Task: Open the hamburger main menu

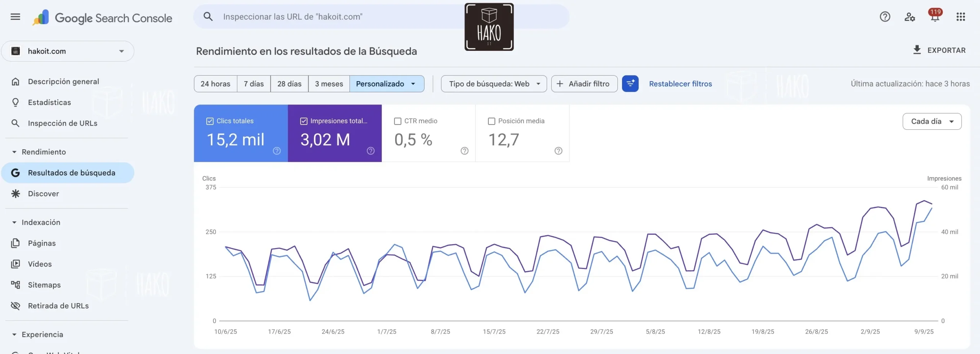Action: pyautogui.click(x=15, y=17)
